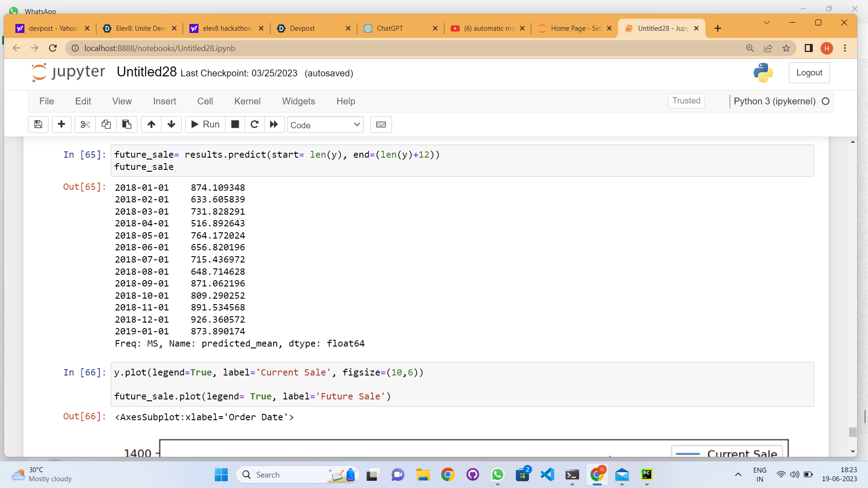Interrupt the kernel with stop icon
This screenshot has width=868, height=488.
(x=235, y=124)
